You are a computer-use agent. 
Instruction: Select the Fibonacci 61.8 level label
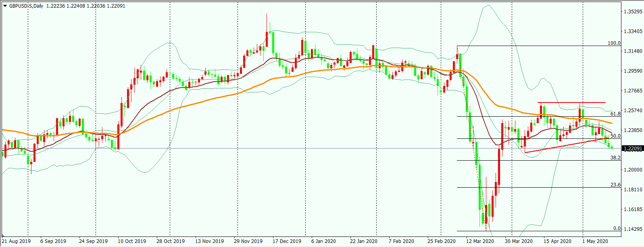[615, 114]
